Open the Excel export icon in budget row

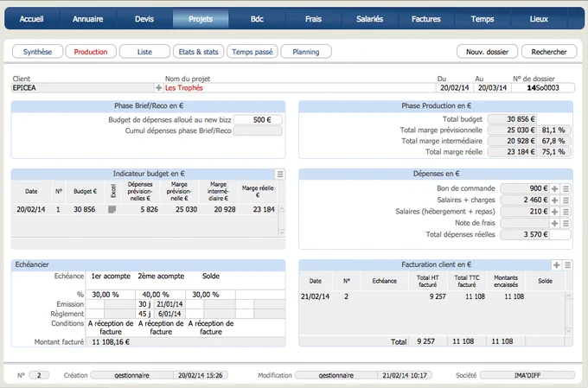(x=112, y=209)
